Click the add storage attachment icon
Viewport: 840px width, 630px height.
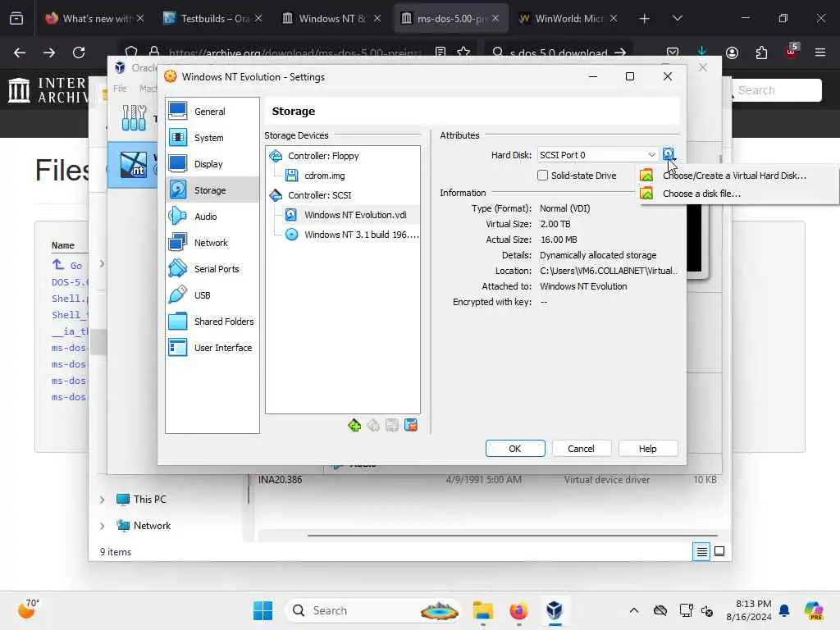tap(392, 426)
